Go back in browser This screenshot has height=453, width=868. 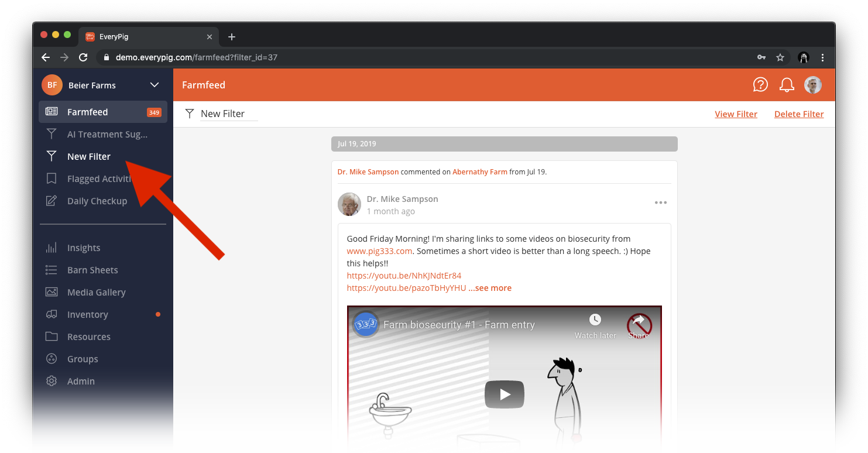coord(46,57)
